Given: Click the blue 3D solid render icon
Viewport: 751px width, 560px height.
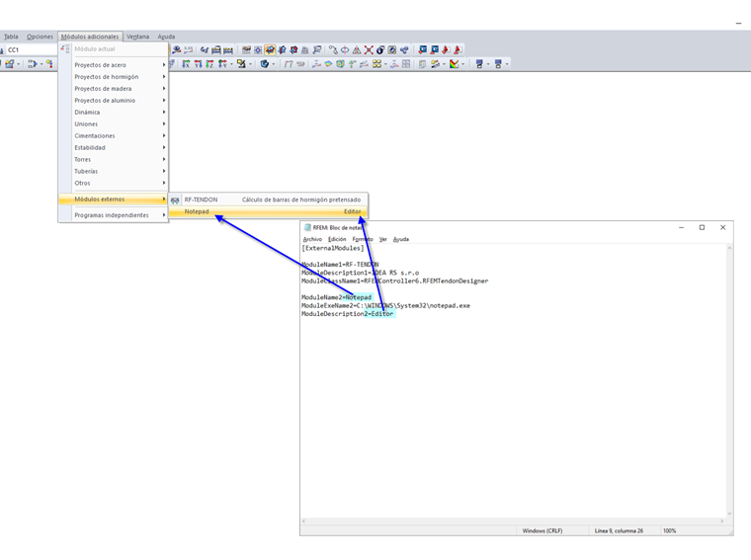Looking at the screenshot, I should coord(265,63).
